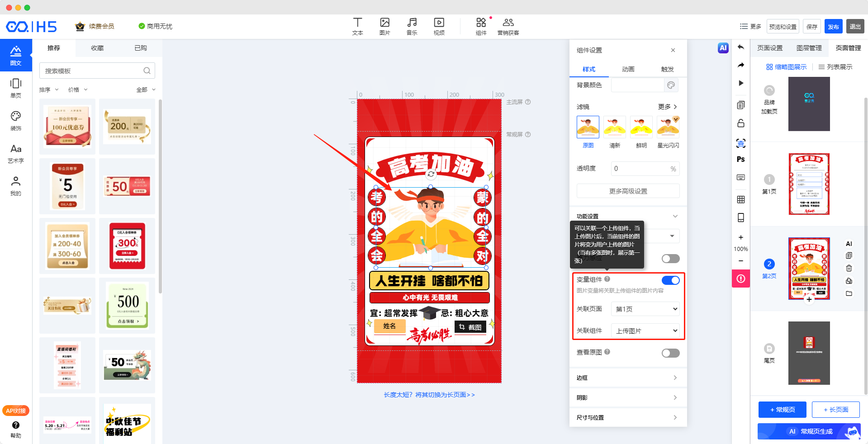Open the 视频 video tool

pyautogui.click(x=439, y=26)
